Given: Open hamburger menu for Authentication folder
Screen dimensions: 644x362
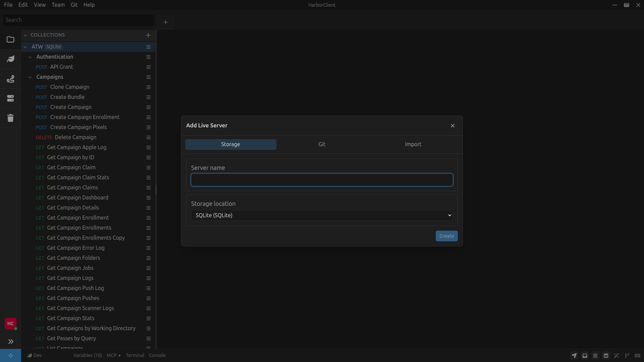Looking at the screenshot, I should (148, 57).
